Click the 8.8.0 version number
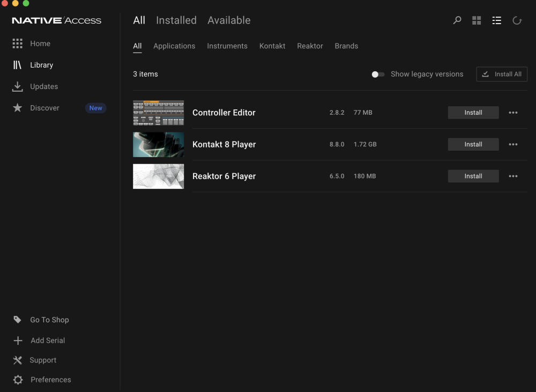The width and height of the screenshot is (536, 392). point(337,144)
